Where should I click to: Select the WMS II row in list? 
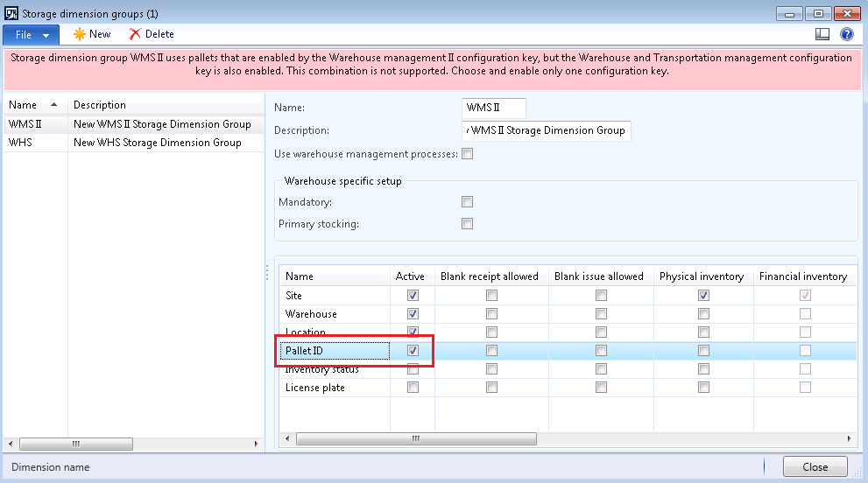click(25, 124)
